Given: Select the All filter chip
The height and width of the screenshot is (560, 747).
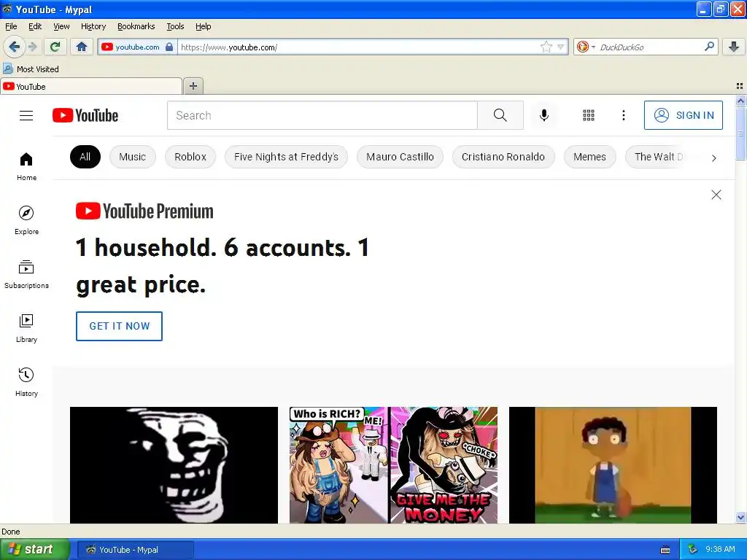Looking at the screenshot, I should coord(85,157).
